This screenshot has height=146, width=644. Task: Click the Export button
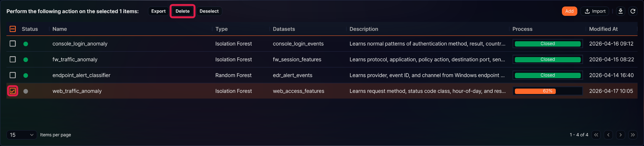(158, 11)
